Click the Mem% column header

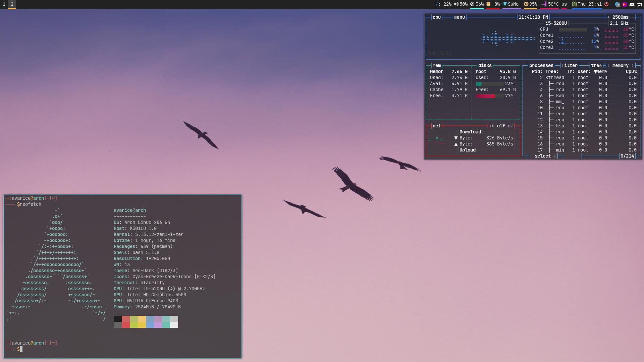(x=600, y=72)
